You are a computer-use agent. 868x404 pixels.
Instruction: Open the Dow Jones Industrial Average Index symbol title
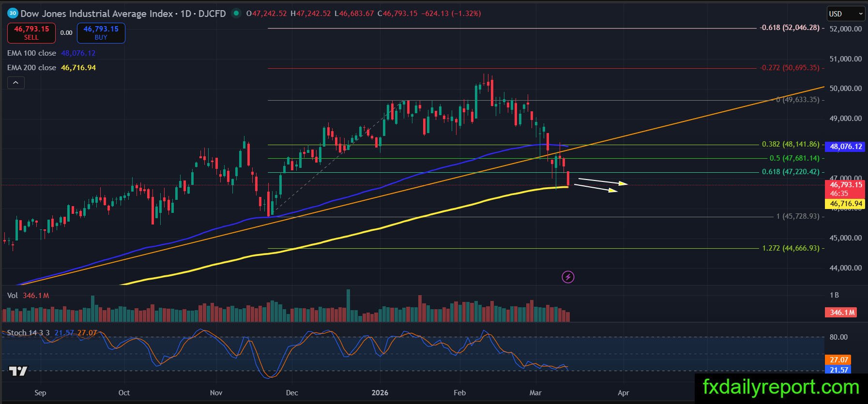tap(97, 14)
